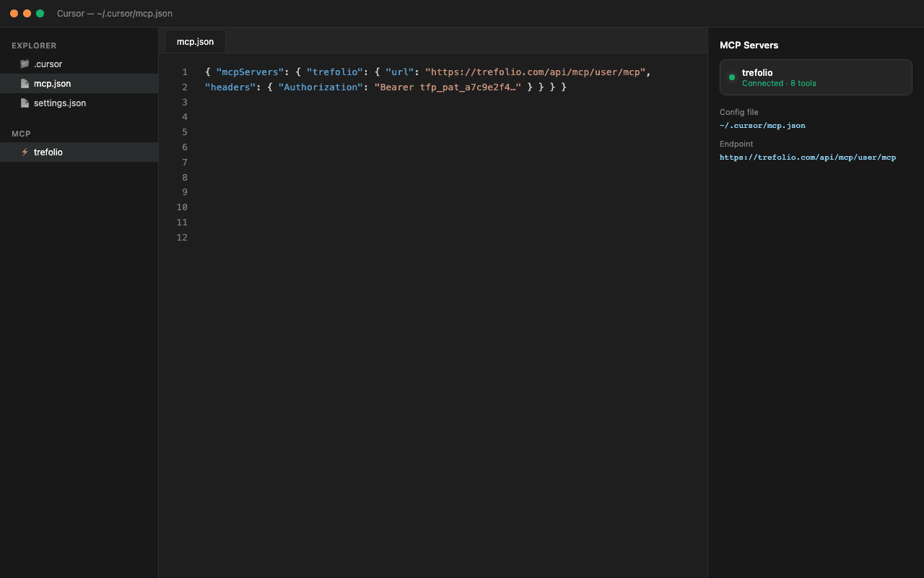Click the ~/.cursor/mcp.json config file link
Screen dimensions: 924x578
[x=762, y=126]
